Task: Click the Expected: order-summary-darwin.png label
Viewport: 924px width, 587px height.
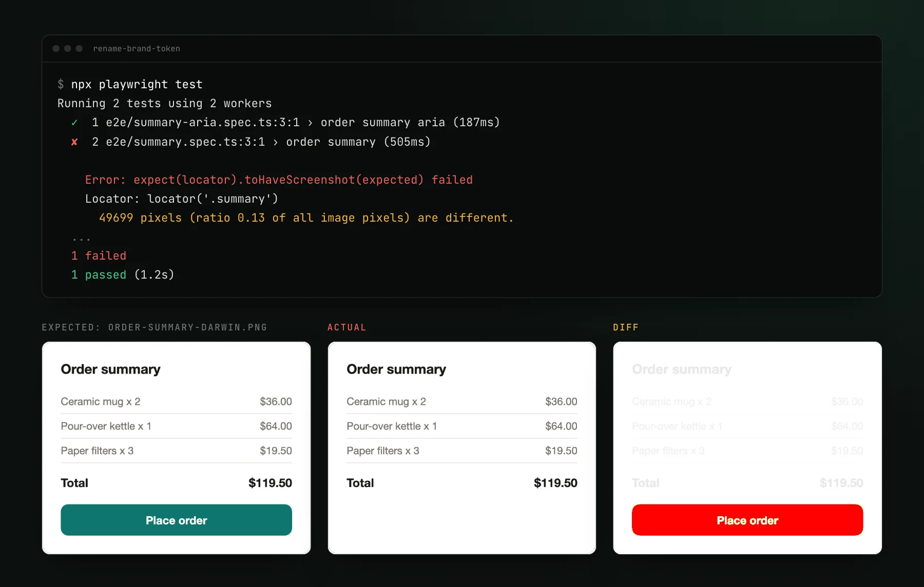Action: [x=155, y=327]
